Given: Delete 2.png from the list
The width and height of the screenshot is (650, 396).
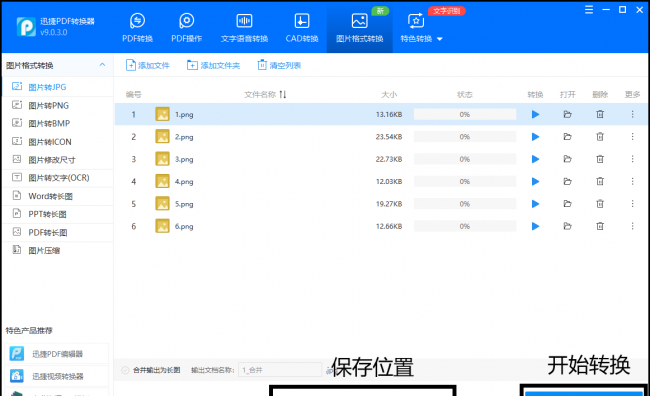Looking at the screenshot, I should (600, 136).
